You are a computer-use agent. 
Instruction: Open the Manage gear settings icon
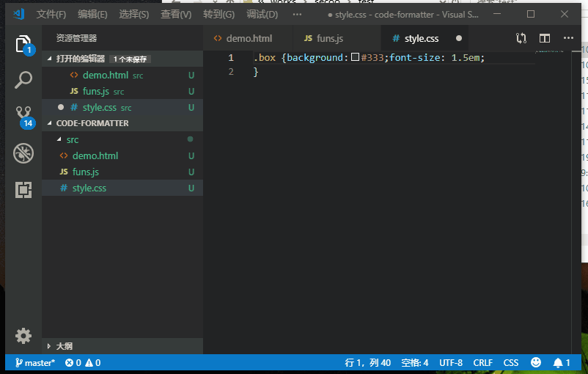tap(23, 336)
